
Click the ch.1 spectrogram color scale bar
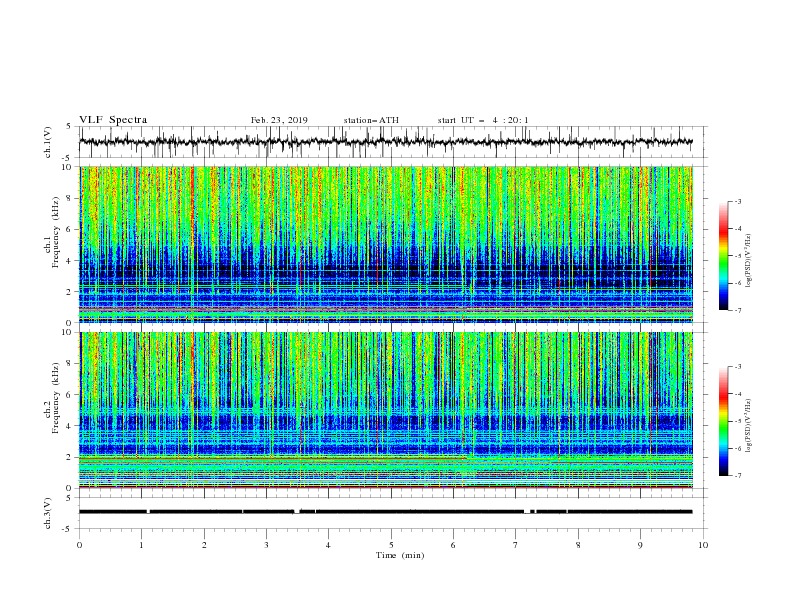coord(723,256)
